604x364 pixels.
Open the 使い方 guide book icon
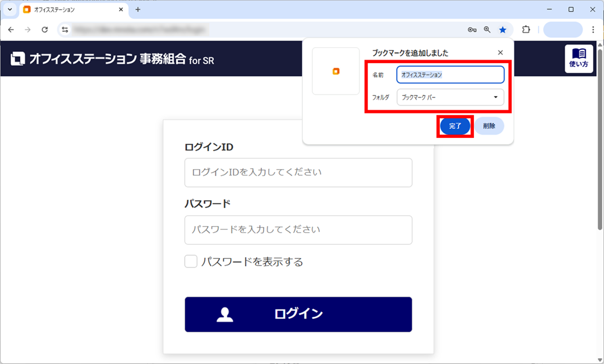click(578, 58)
